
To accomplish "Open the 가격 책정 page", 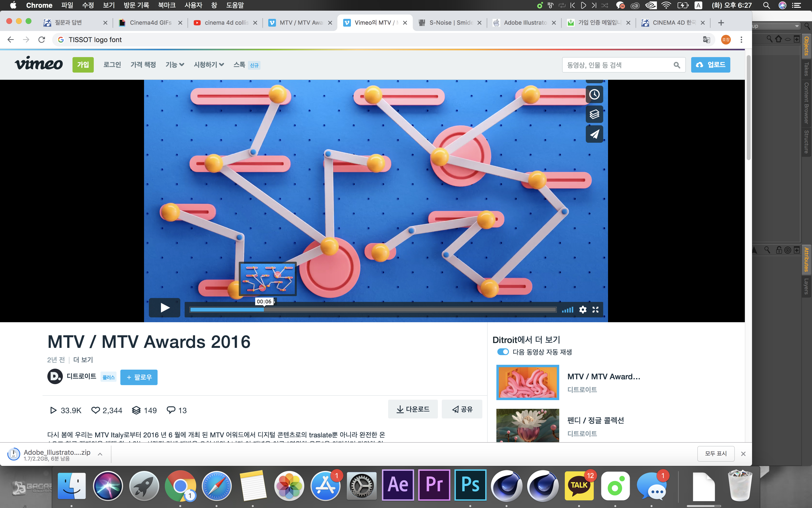I will pyautogui.click(x=143, y=65).
